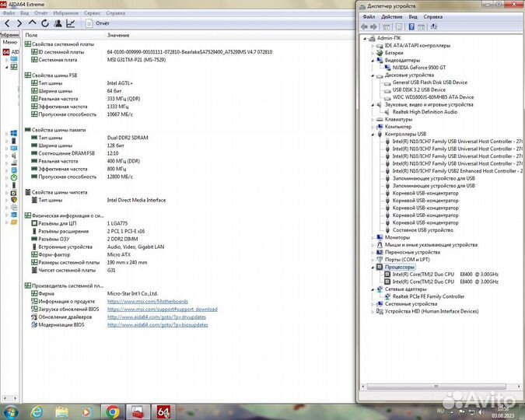The image size is (525, 420).
Task: Switch to AIDA64 taskbar button
Action: [x=163, y=411]
